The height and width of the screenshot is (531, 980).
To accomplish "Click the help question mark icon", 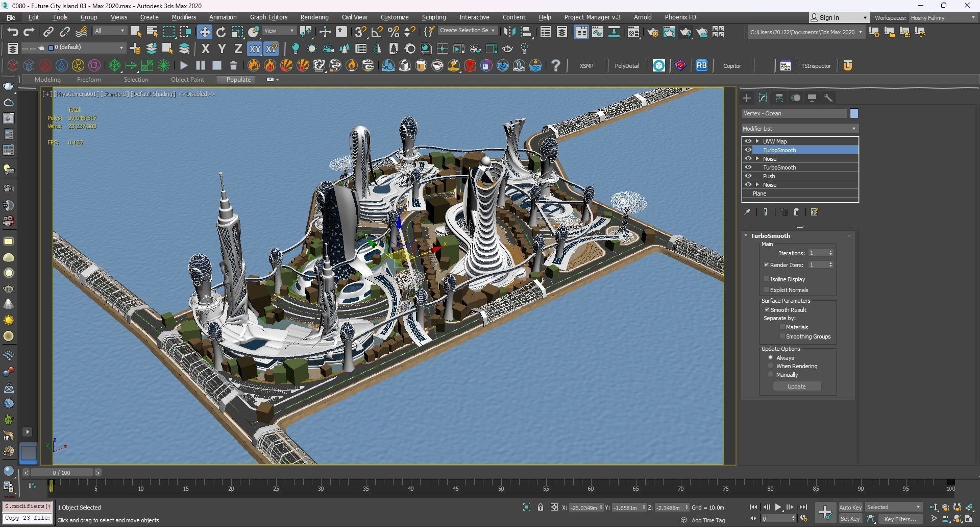I will point(556,65).
